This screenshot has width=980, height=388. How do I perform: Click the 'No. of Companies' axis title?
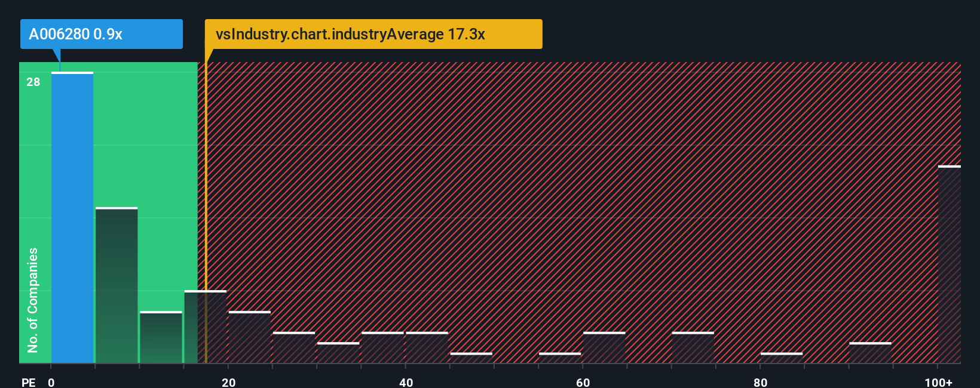tap(33, 300)
